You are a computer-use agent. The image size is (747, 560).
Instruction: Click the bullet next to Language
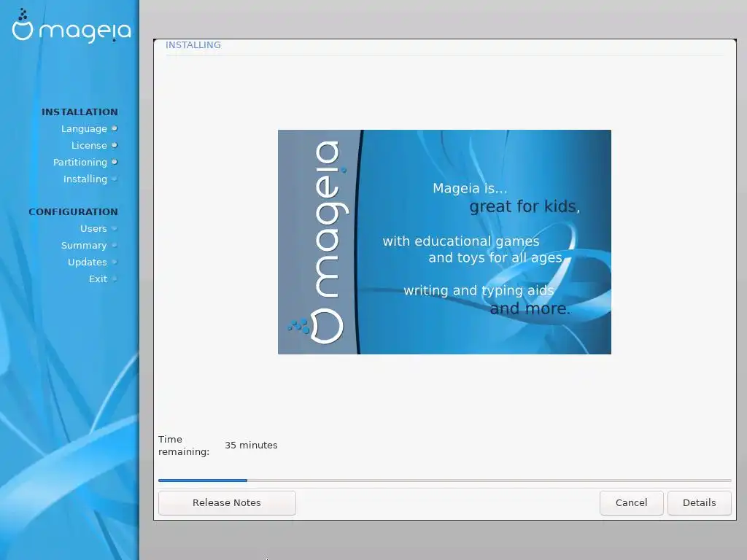click(x=115, y=128)
